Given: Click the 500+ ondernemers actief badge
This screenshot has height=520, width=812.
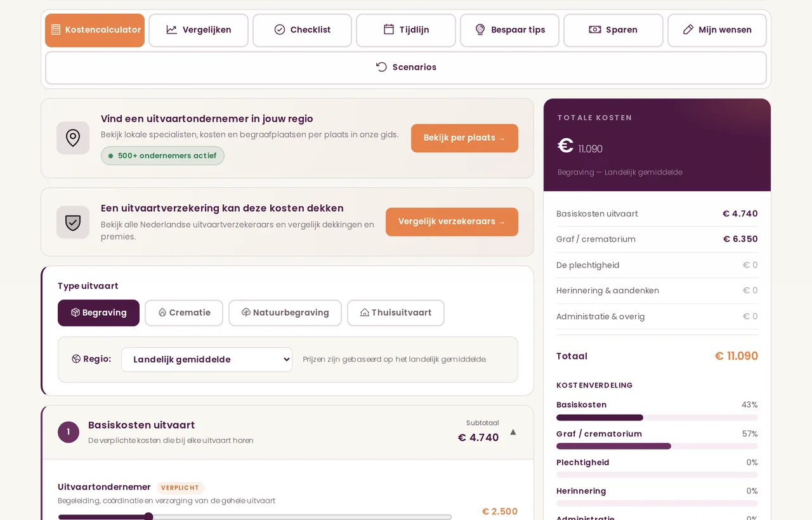Looking at the screenshot, I should 162,156.
